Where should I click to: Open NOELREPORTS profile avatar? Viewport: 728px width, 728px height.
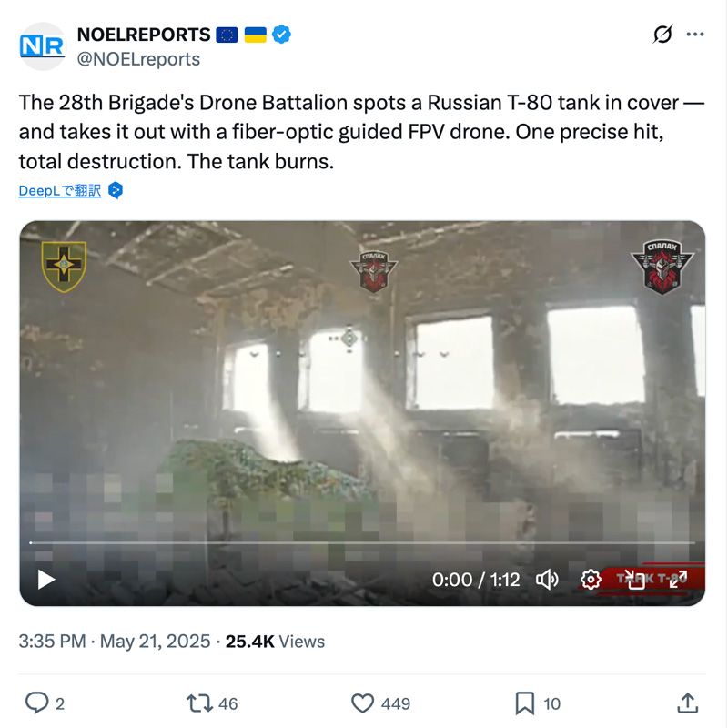(42, 46)
